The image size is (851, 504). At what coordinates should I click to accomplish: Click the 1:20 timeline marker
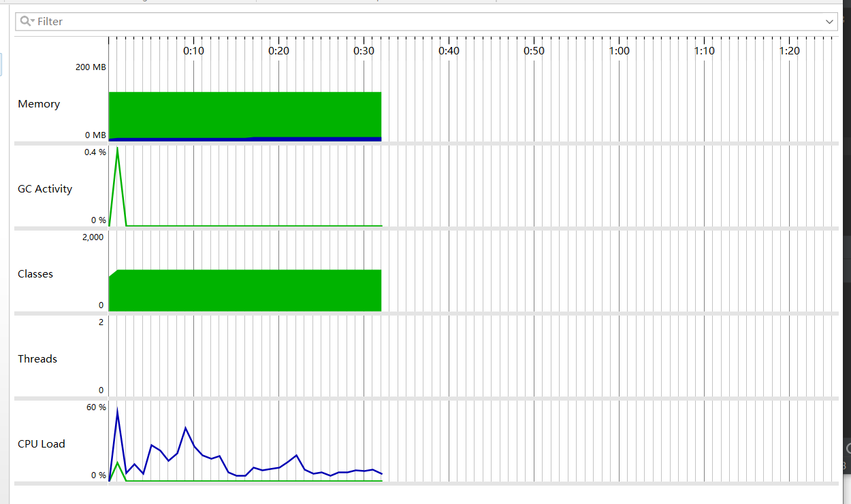[790, 51]
